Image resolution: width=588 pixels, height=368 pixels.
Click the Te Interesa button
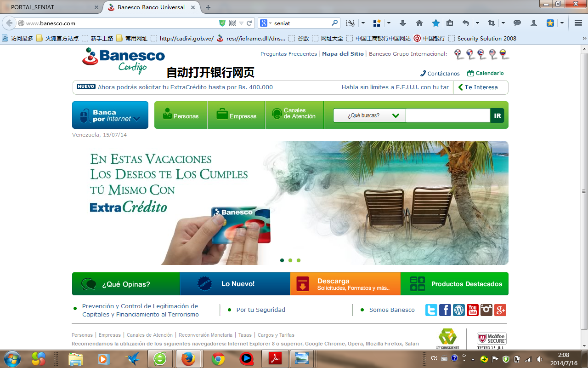(478, 87)
